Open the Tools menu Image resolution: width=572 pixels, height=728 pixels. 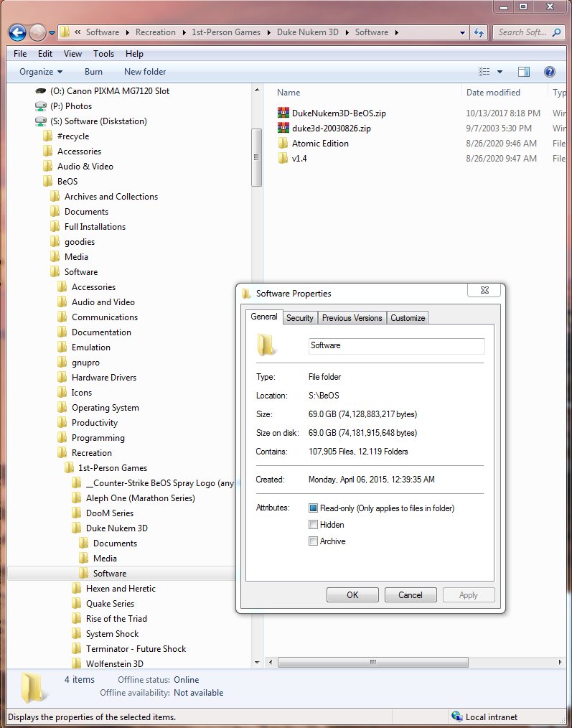pyautogui.click(x=103, y=54)
